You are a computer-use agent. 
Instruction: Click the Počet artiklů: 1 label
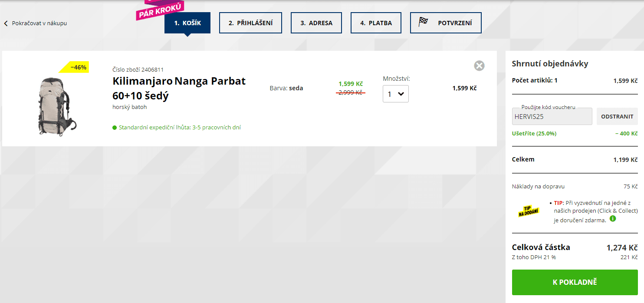pyautogui.click(x=535, y=80)
